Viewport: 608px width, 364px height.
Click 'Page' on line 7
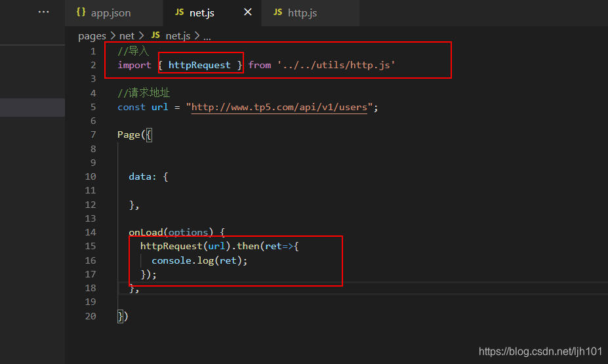(129, 135)
